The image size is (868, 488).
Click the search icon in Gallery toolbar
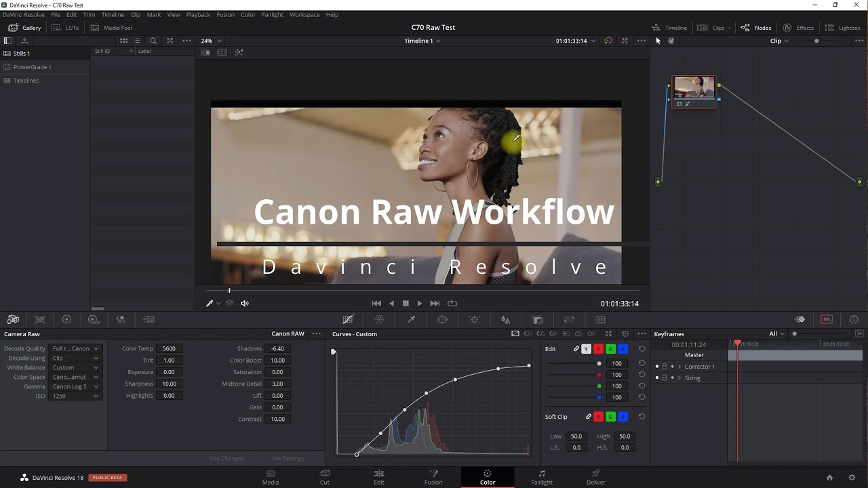click(x=153, y=41)
